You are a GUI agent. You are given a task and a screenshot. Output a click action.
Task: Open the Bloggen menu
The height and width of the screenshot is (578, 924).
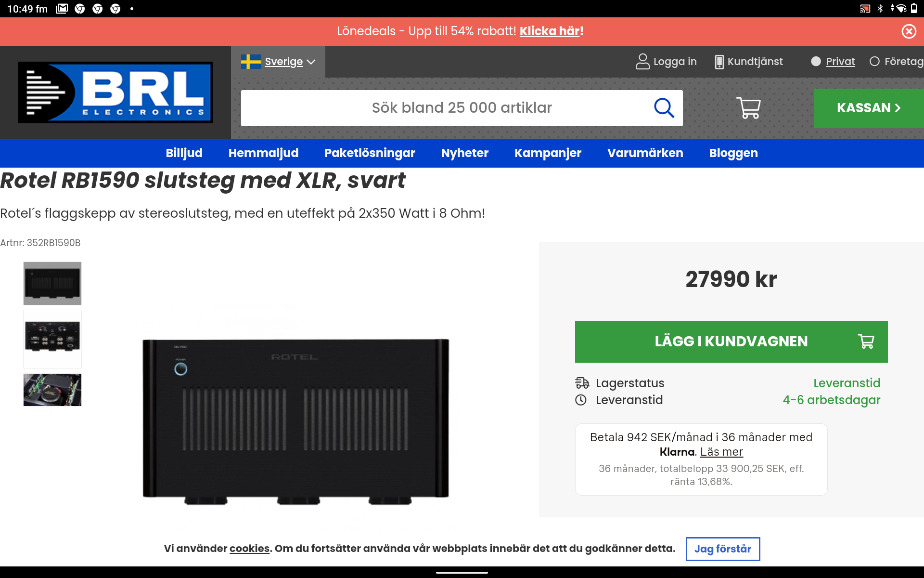733,153
